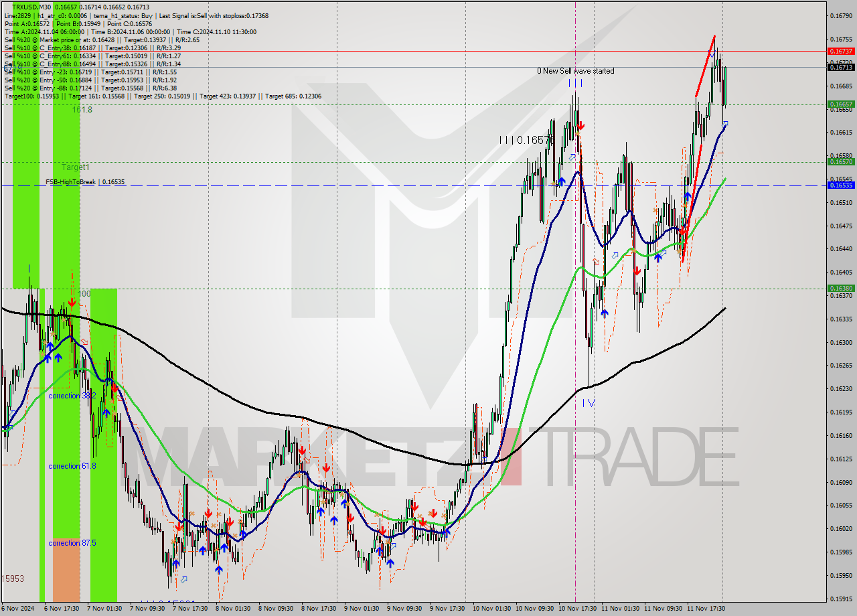Screen dimensions: 857x616
Task: Select the '7 Nov 01:30' time label
Action: 104,609
